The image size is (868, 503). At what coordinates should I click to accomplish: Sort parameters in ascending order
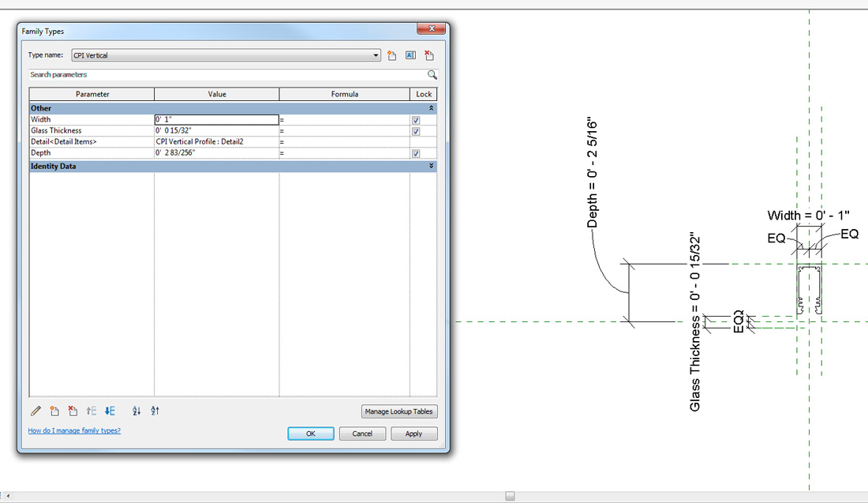(137, 411)
